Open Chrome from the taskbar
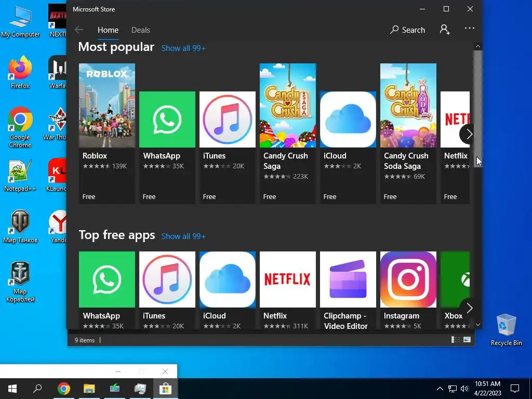This screenshot has width=532, height=399. click(63, 389)
